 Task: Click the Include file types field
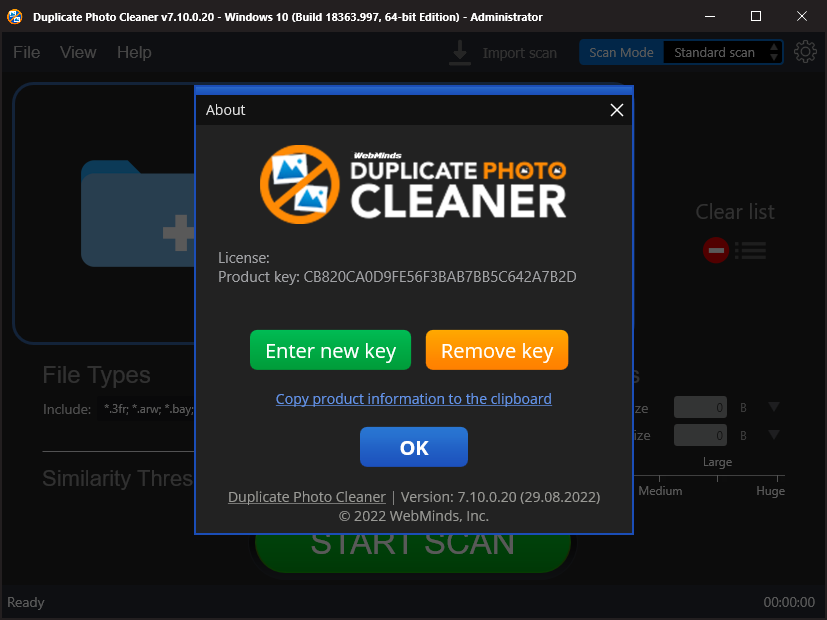[x=147, y=409]
